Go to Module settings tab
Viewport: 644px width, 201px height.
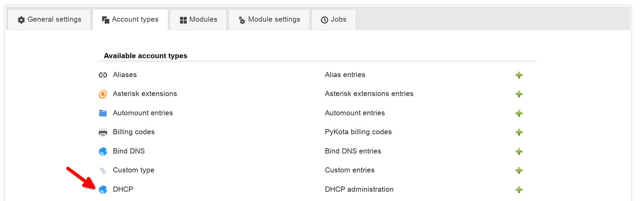point(269,20)
